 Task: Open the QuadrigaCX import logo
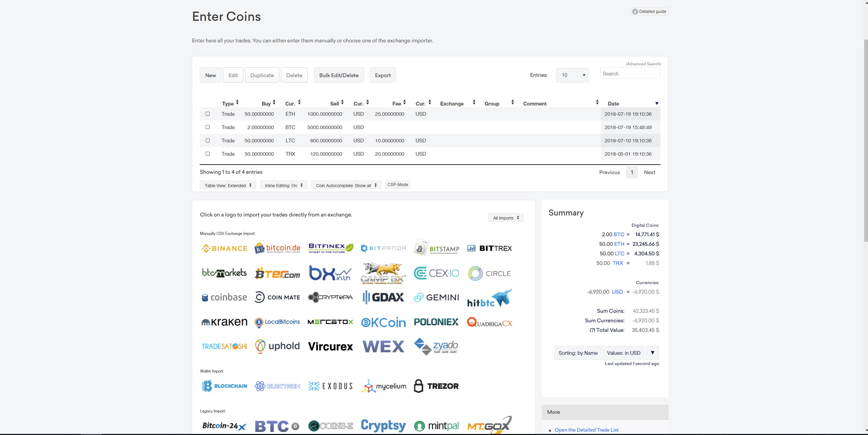tap(489, 322)
